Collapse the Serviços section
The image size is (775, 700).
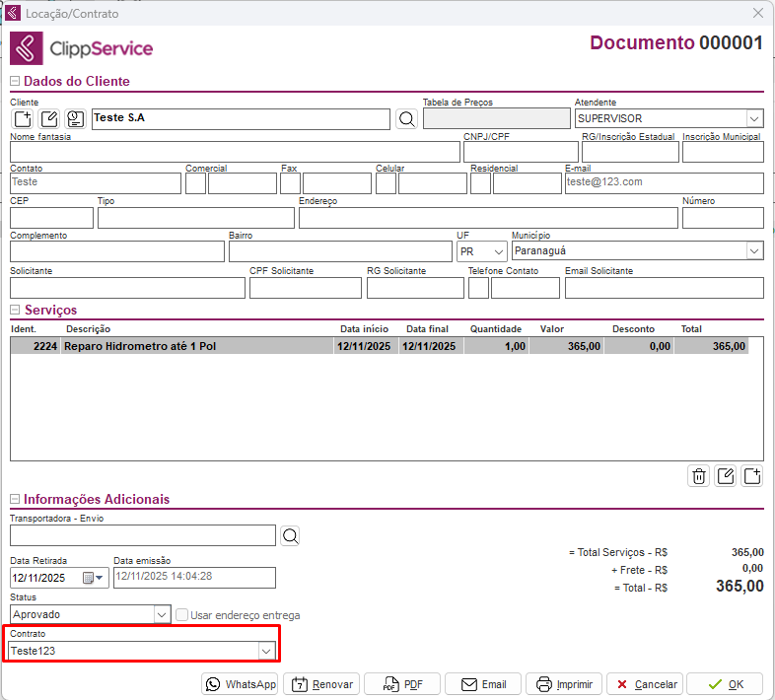15,311
